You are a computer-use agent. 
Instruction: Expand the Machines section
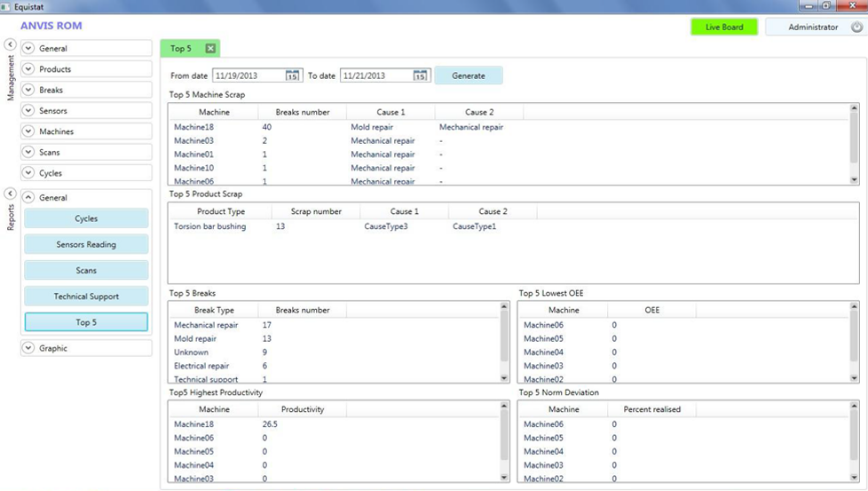(x=86, y=131)
